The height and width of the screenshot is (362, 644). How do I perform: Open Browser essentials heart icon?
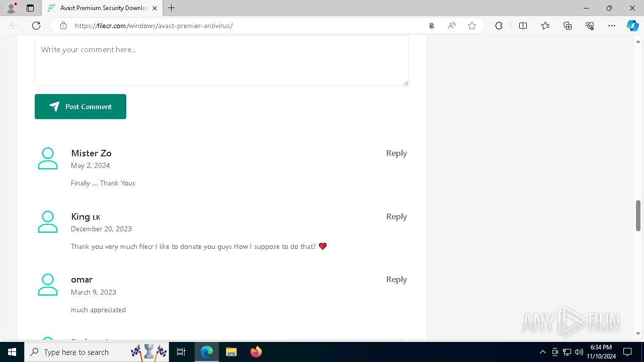tap(590, 26)
